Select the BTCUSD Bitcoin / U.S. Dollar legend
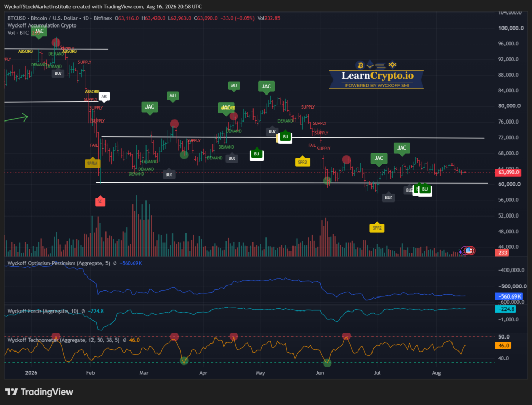The image size is (532, 405). (x=59, y=18)
